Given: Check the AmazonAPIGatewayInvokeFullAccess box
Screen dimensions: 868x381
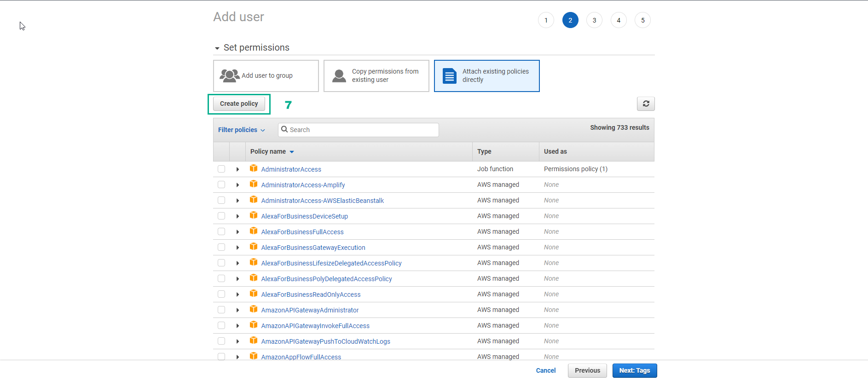Looking at the screenshot, I should click(221, 325).
